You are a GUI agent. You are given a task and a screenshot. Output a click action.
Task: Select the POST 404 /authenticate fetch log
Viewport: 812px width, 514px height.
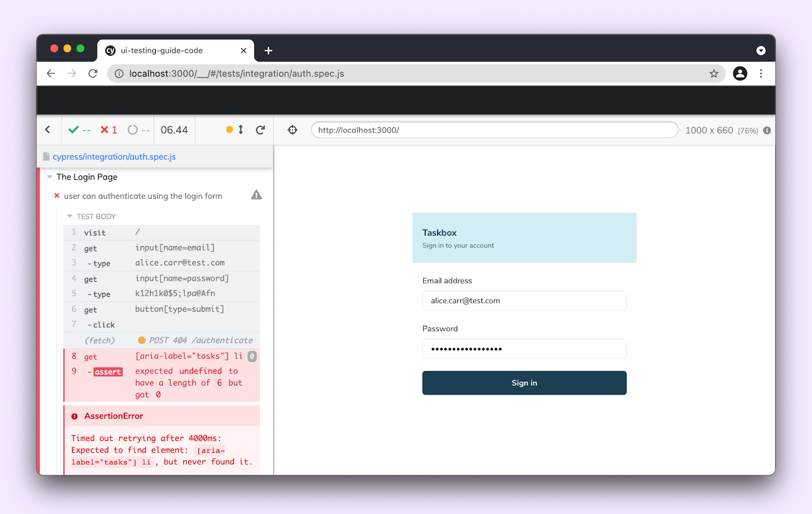click(195, 340)
